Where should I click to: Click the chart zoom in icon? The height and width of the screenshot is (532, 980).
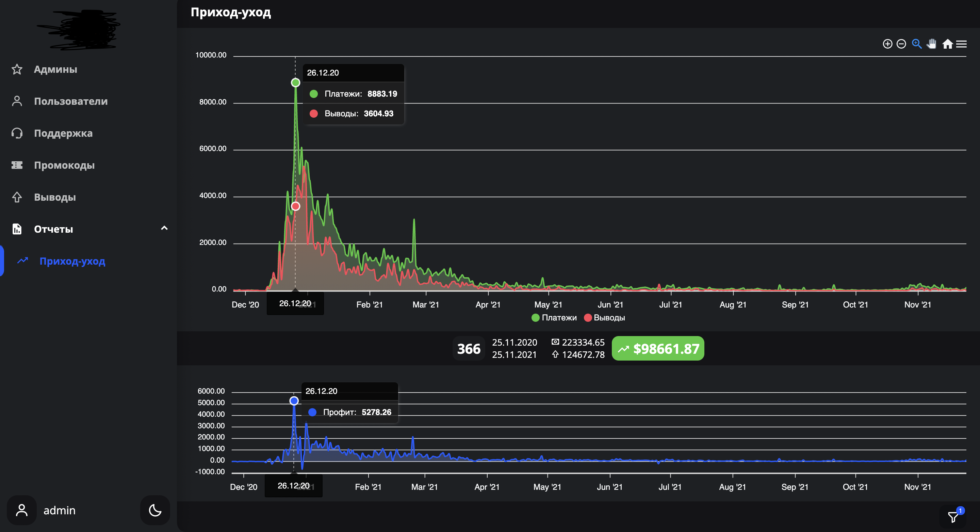(887, 44)
